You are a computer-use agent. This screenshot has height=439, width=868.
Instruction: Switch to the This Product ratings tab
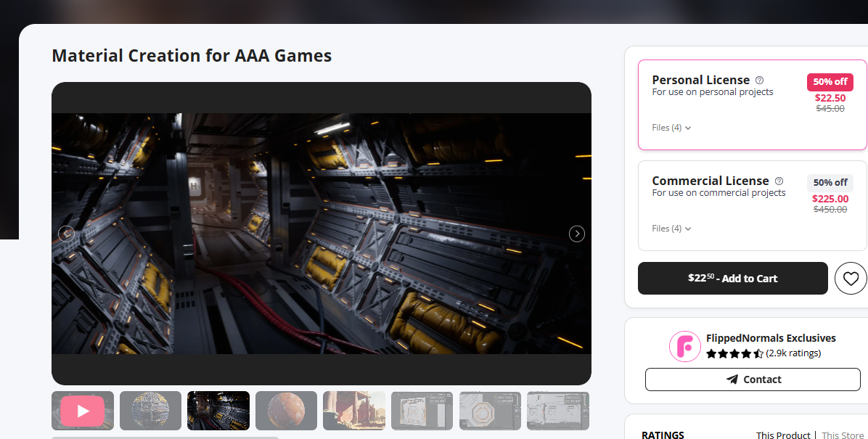click(783, 435)
